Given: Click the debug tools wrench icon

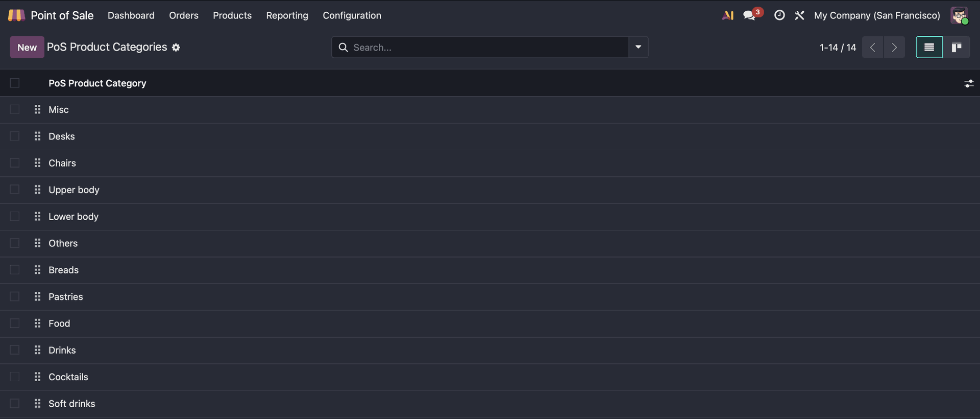Looking at the screenshot, I should [799, 15].
